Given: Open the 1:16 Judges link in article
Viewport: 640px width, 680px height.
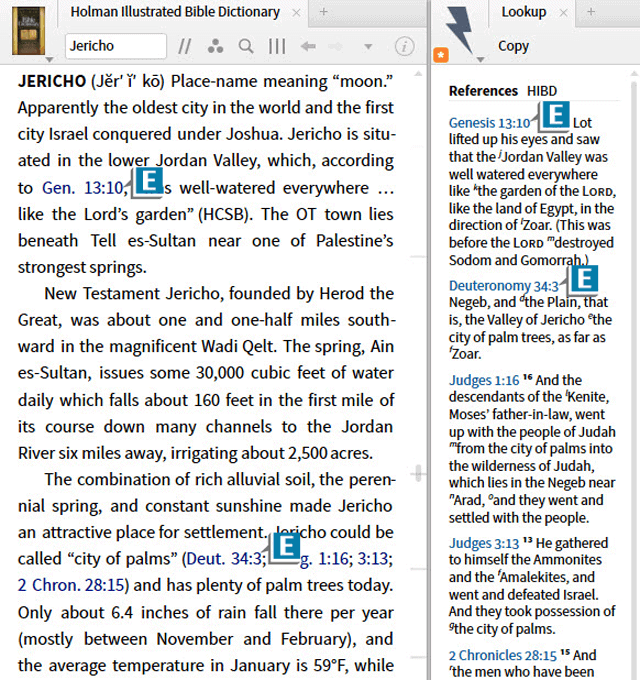Looking at the screenshot, I should tap(333, 559).
